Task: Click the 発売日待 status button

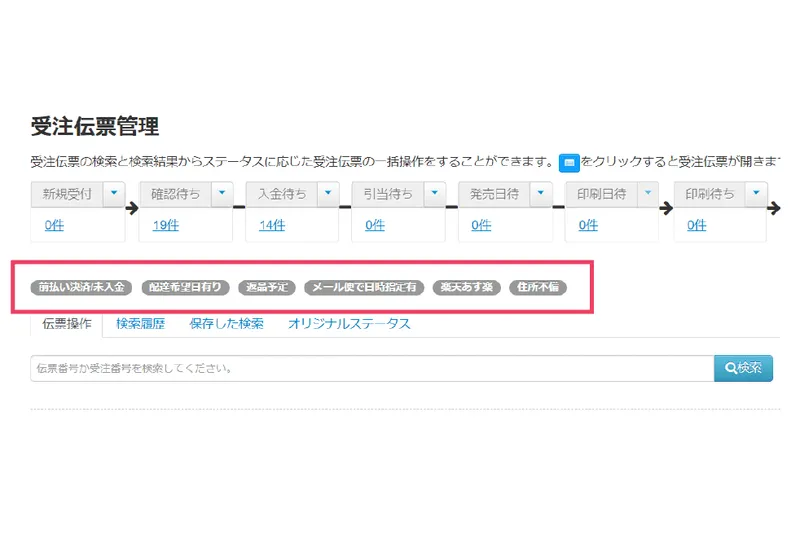Action: pos(494,194)
